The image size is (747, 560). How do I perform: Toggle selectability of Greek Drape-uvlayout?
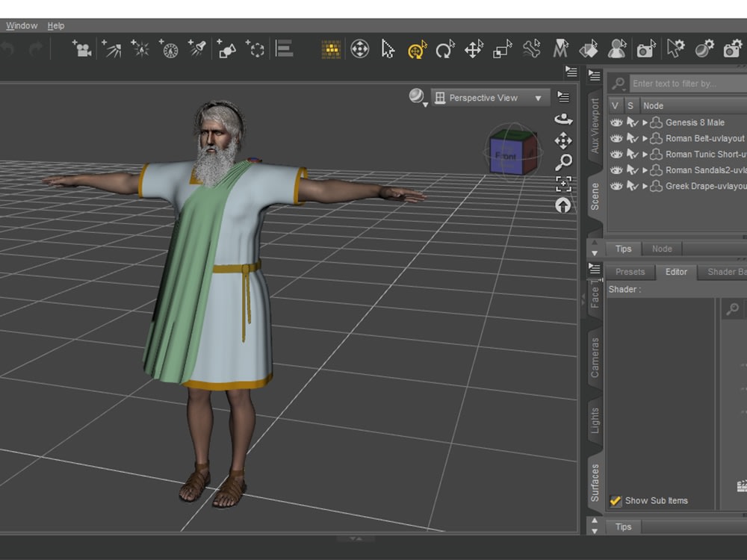tap(632, 186)
